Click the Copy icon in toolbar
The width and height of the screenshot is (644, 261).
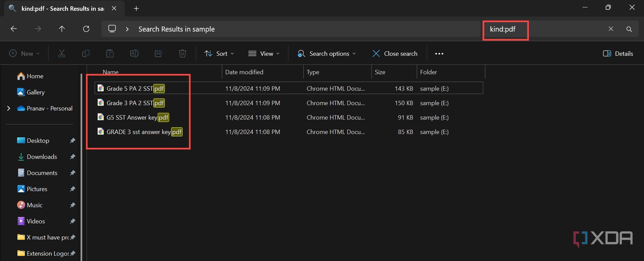pos(86,53)
